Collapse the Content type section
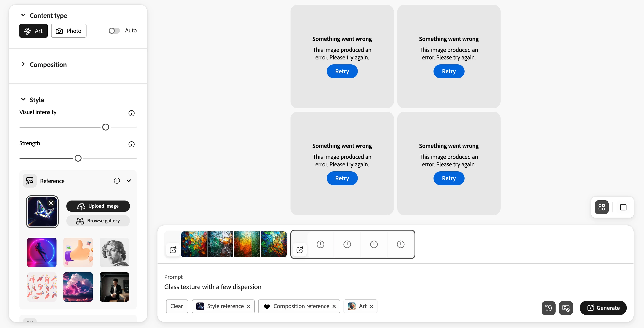The image size is (644, 328). pyautogui.click(x=23, y=15)
